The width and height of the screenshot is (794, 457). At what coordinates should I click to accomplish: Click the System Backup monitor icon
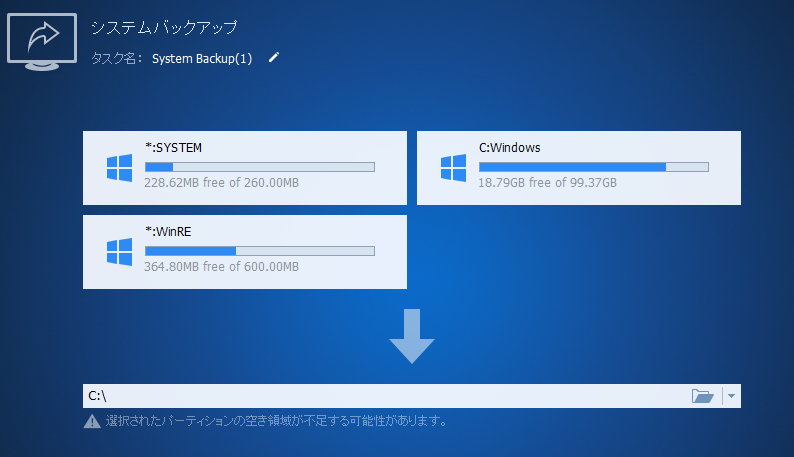click(42, 42)
